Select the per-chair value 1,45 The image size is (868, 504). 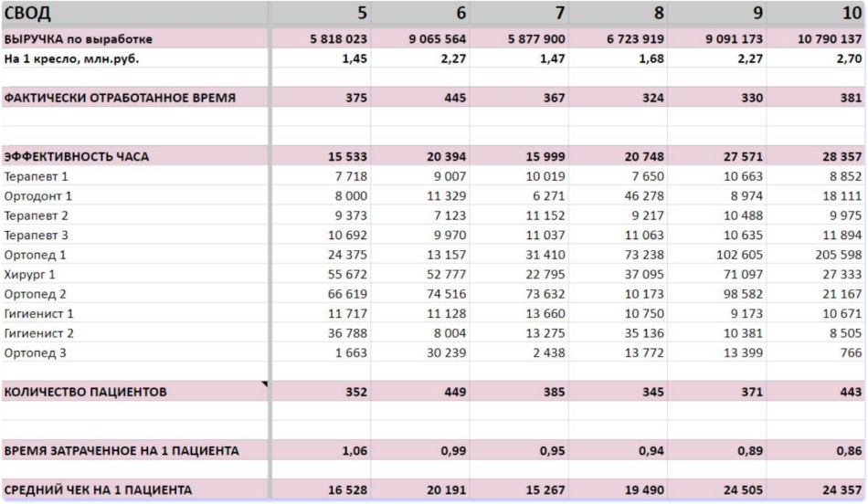355,58
